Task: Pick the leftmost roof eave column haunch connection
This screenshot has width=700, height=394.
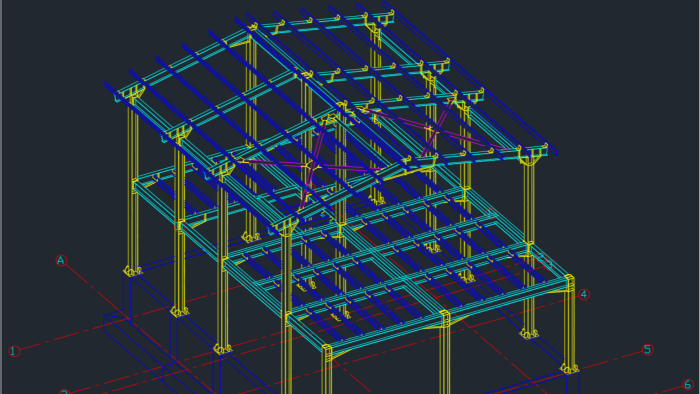Action: point(132,95)
